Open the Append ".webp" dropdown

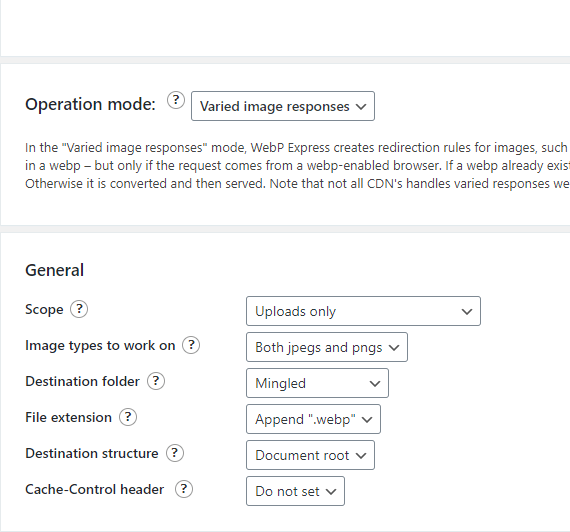coord(313,419)
